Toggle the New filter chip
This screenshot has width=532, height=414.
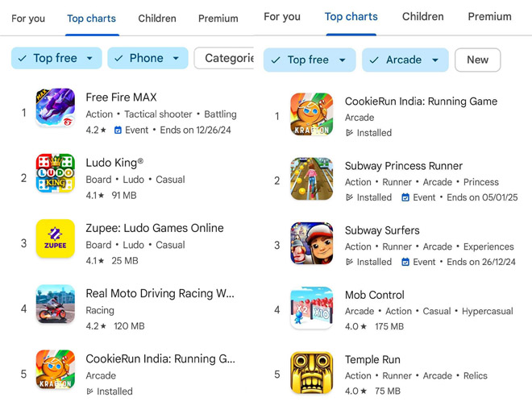pos(477,60)
